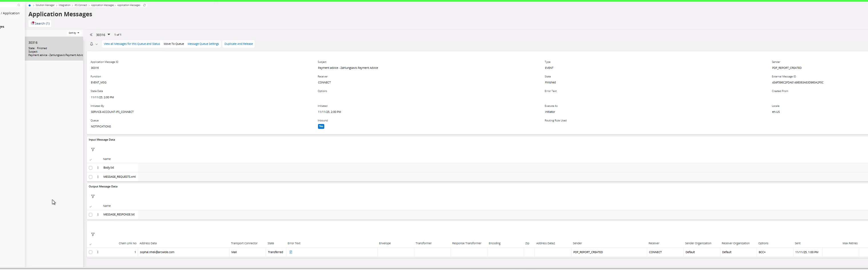Screen dimensions: 868x270
Task: Click the EVENT_MSG function value
Action: (x=99, y=83)
